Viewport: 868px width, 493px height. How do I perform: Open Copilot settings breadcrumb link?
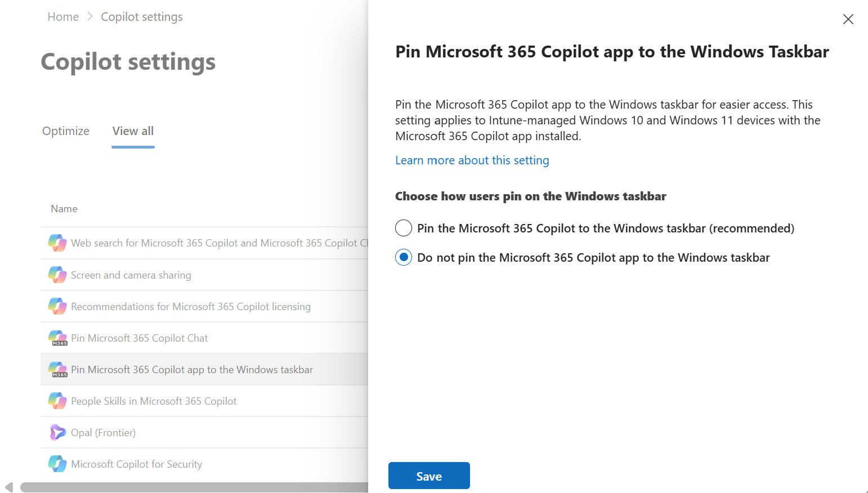(x=142, y=17)
